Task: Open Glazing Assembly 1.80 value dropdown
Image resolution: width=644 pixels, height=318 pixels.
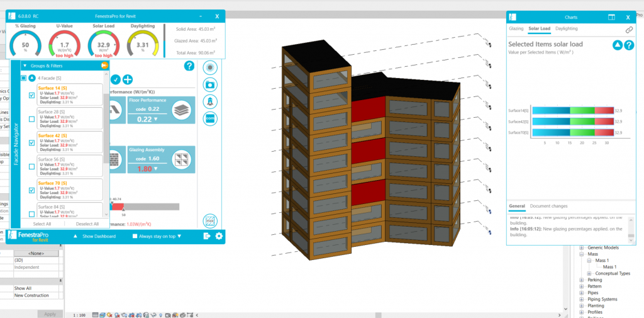Action: coord(147,169)
